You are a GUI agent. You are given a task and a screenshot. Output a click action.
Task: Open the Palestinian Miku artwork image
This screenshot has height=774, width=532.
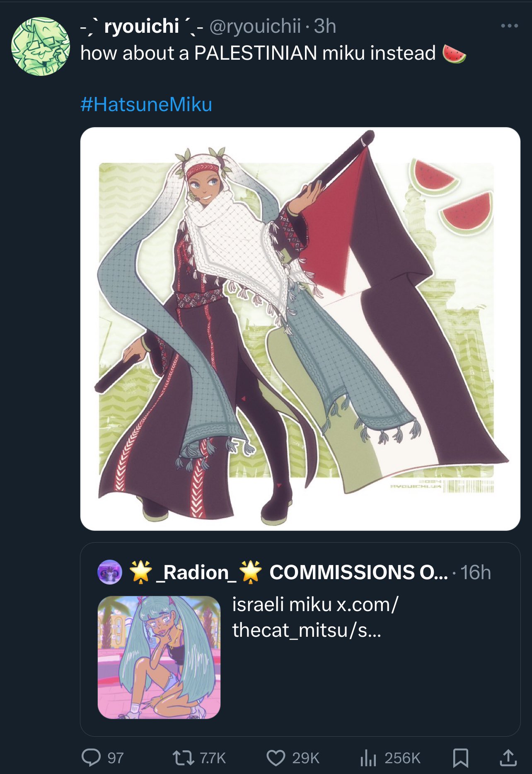(x=300, y=329)
